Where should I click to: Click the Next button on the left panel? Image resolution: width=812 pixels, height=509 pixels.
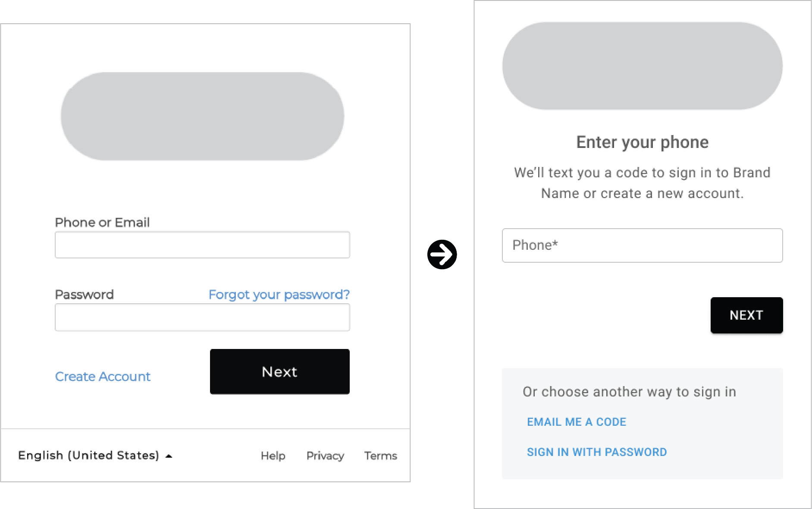[279, 371]
